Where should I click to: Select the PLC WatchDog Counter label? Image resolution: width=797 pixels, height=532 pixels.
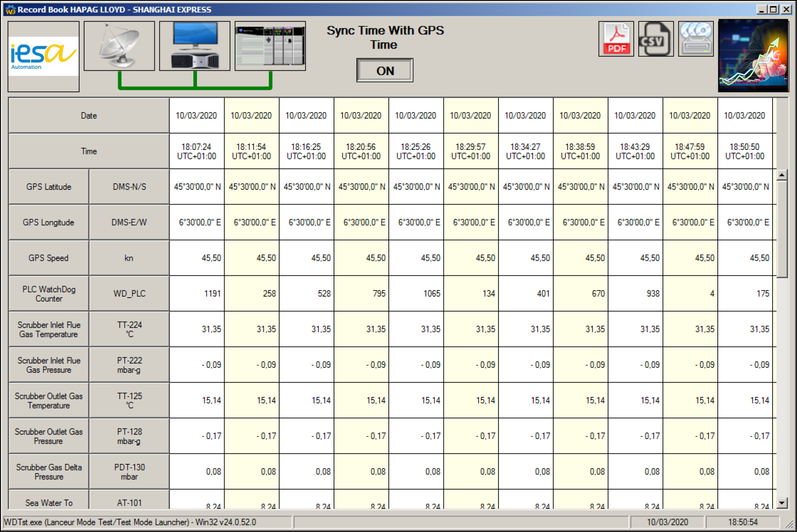49,294
